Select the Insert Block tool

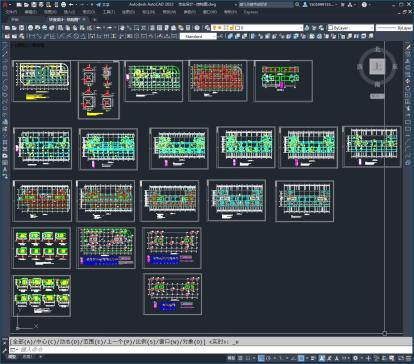click(x=5, y=122)
